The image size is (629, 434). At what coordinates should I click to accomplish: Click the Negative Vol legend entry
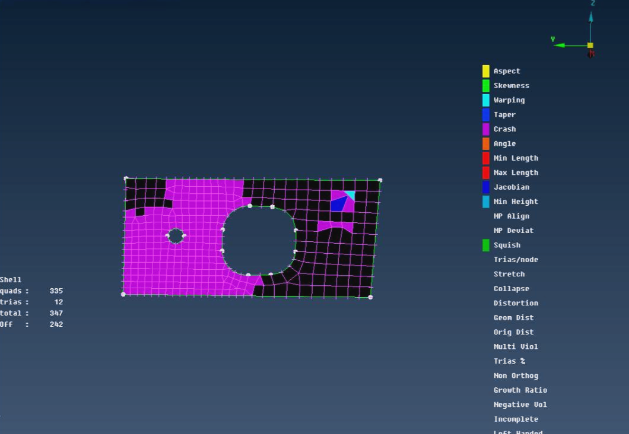point(520,404)
